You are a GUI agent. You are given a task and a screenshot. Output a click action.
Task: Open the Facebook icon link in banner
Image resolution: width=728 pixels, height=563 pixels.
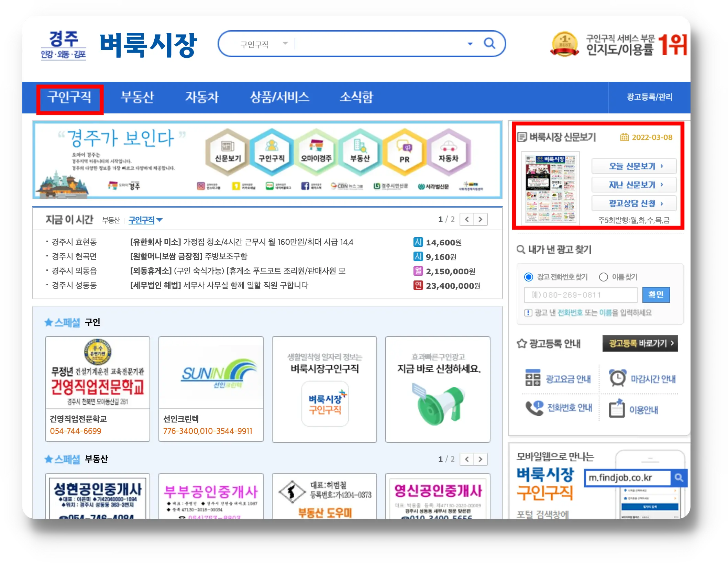click(x=305, y=186)
